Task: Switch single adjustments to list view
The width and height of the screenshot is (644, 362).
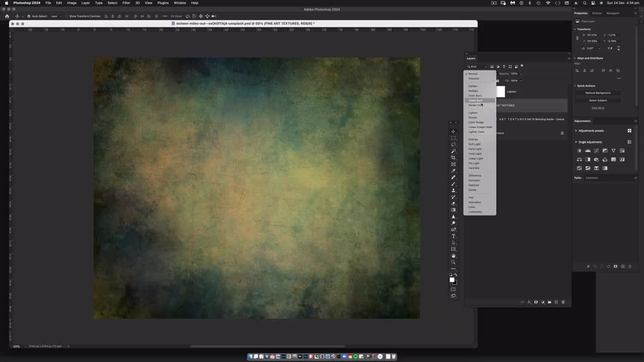Action: (x=629, y=142)
